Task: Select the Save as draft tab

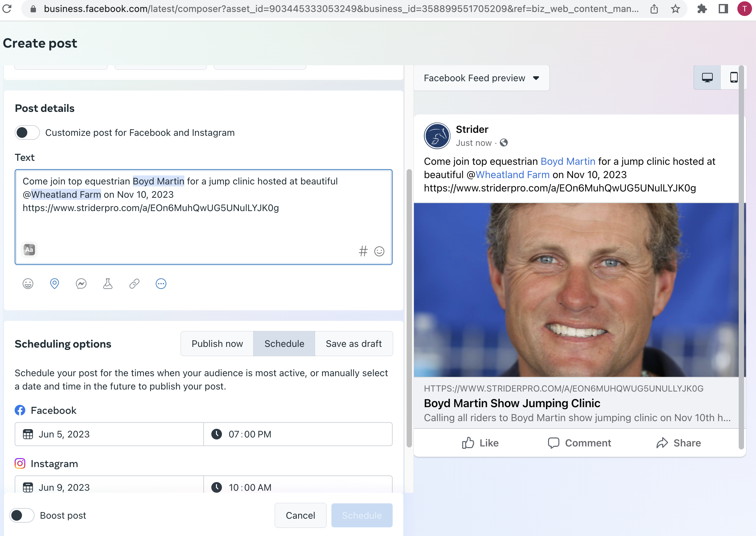Action: tap(354, 344)
